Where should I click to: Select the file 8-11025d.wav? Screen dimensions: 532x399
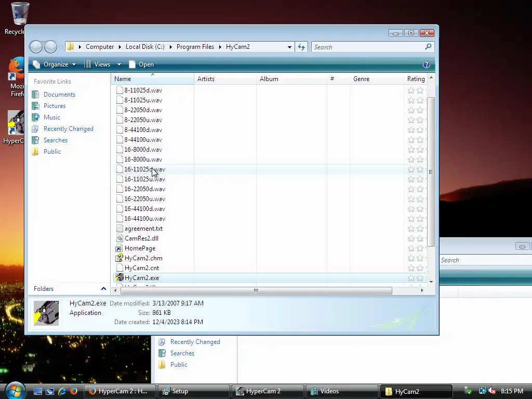143,90
